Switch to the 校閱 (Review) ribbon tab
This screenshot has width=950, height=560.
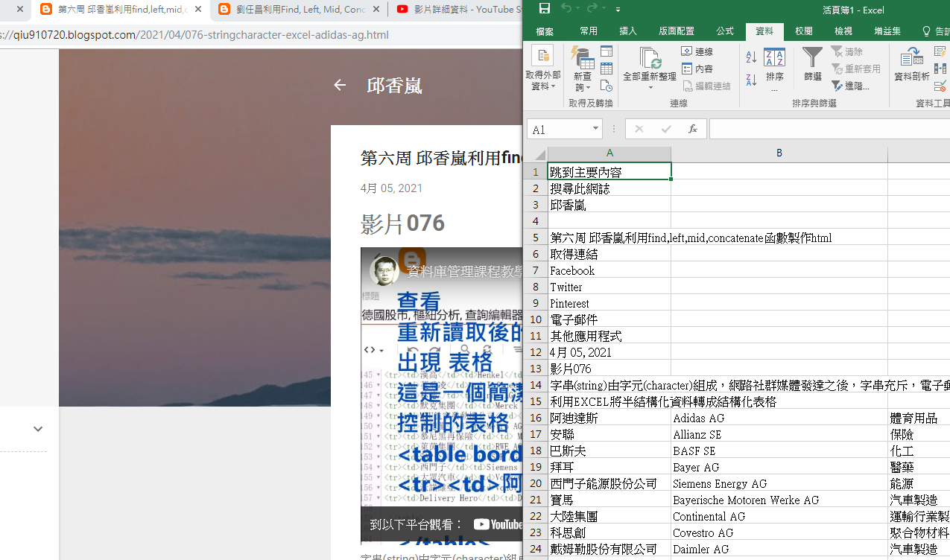pos(804,31)
